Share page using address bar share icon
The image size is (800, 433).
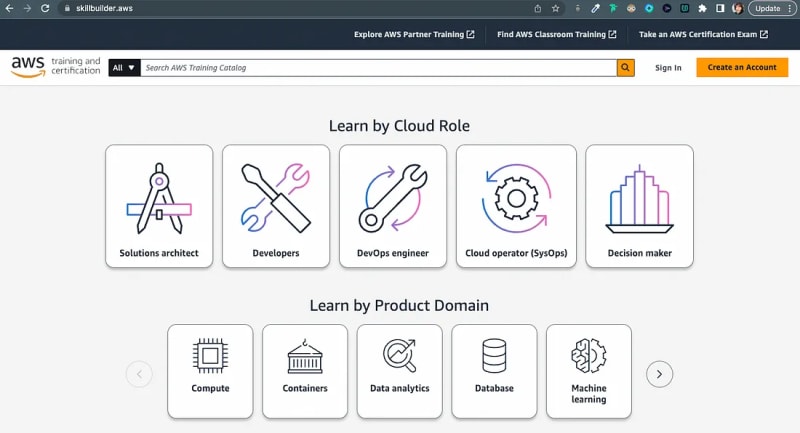(x=538, y=8)
